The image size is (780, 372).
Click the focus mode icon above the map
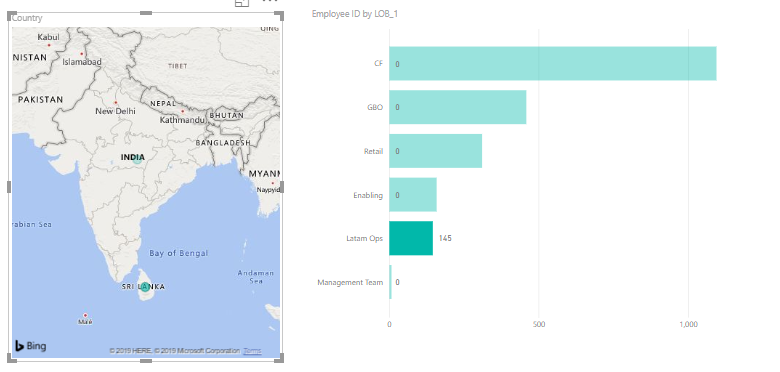point(242,2)
